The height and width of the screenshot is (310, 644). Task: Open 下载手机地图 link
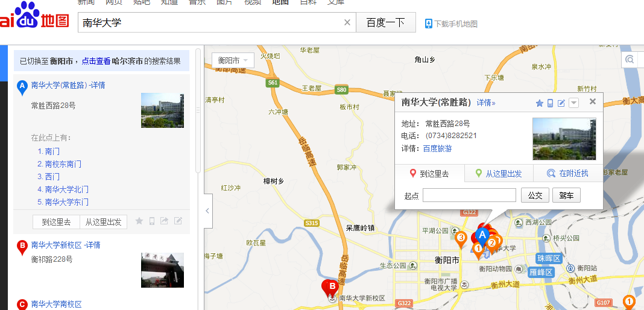[x=456, y=24]
